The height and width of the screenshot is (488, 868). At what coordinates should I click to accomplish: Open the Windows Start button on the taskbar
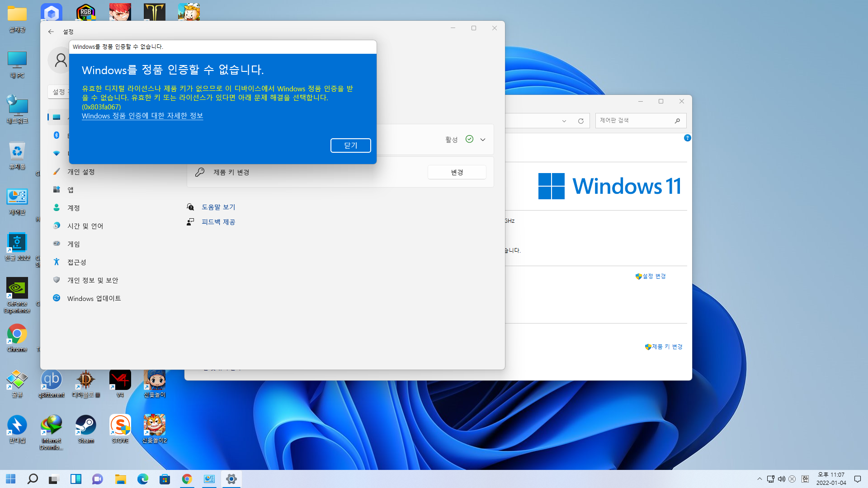(10, 479)
